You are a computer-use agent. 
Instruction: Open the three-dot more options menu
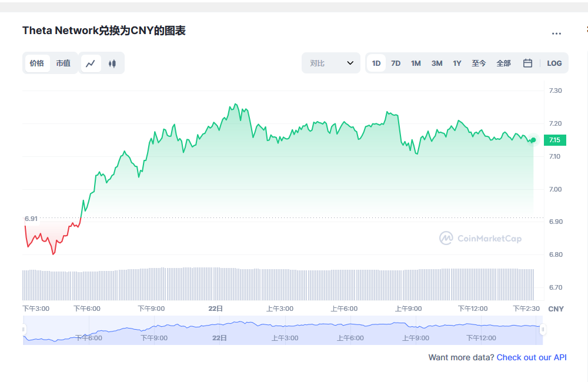pos(556,33)
